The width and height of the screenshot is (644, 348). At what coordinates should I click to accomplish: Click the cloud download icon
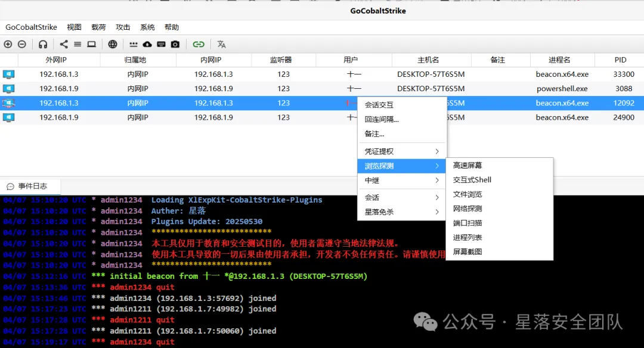coord(147,44)
